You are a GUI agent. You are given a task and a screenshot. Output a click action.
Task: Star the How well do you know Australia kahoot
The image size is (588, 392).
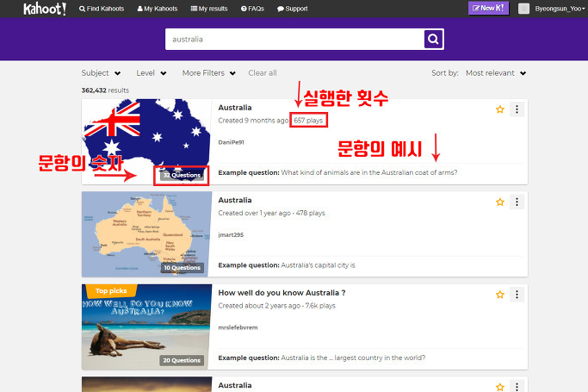click(500, 295)
